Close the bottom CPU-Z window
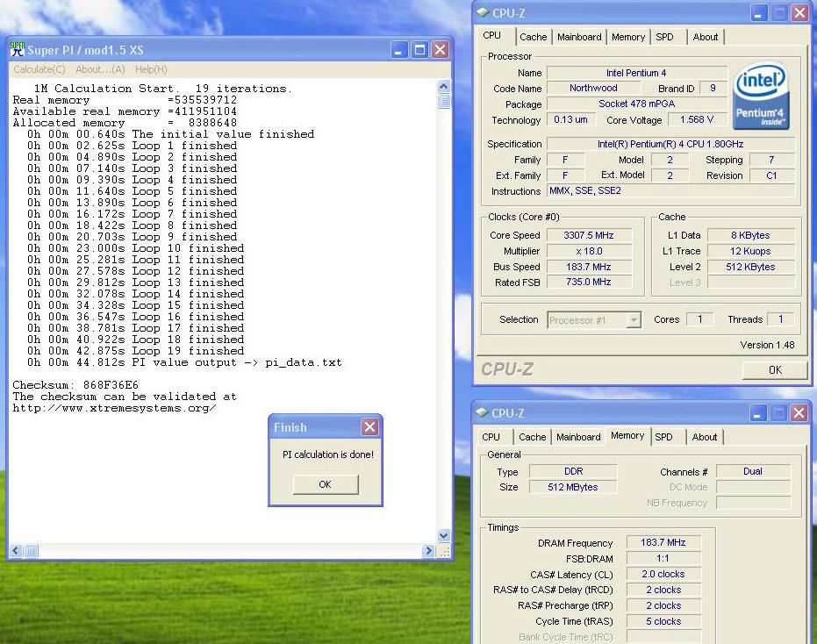This screenshot has height=644, width=817. click(799, 413)
